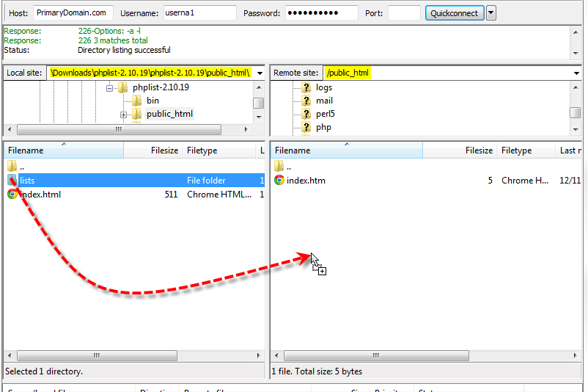Click the perl5 unknown-folder icon

306,114
